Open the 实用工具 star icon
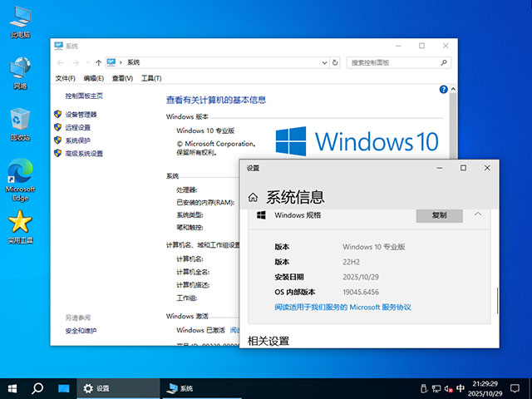Image resolution: width=532 pixels, height=399 pixels. tap(20, 227)
